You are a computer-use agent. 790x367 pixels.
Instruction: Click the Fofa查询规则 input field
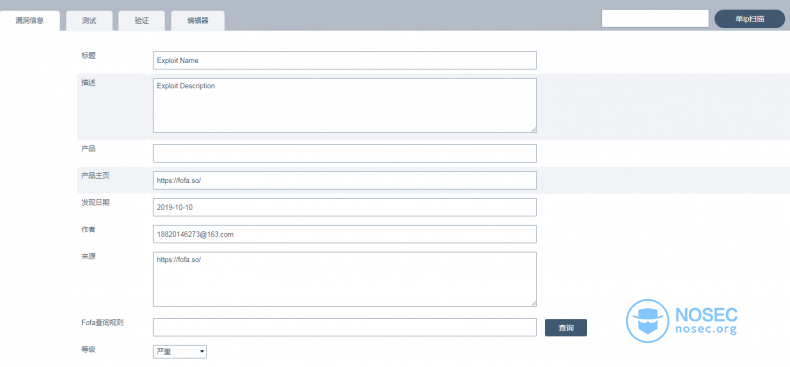pos(345,327)
